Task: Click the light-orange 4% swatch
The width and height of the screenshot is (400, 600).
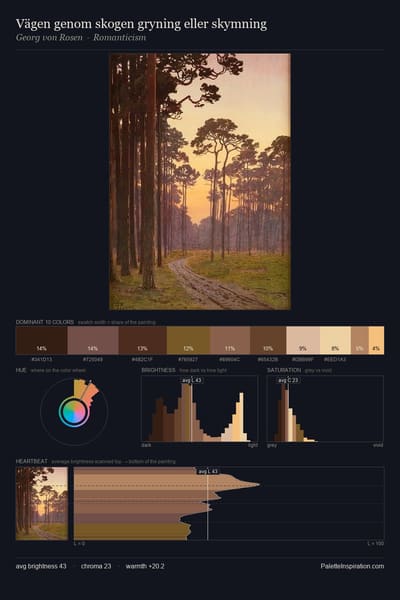Action: [376, 340]
